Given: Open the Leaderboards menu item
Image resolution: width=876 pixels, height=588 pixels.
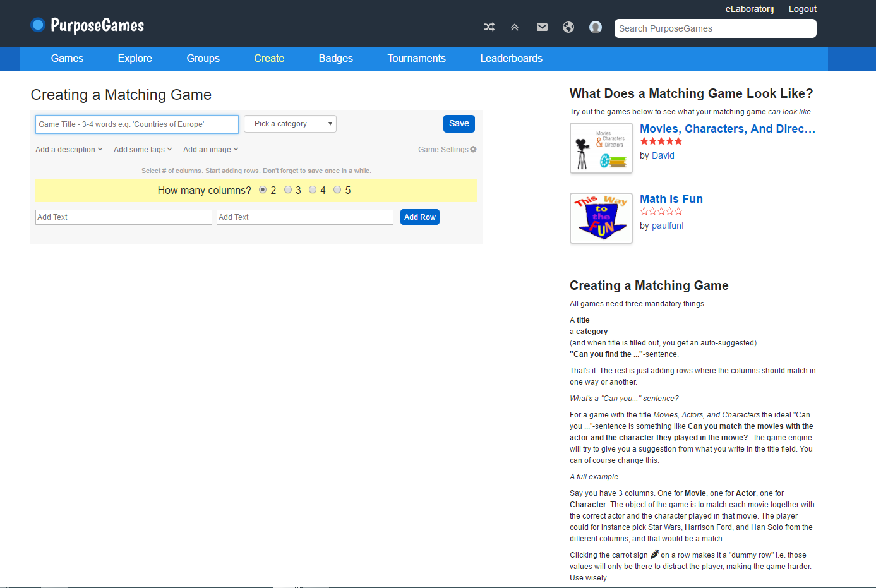Looking at the screenshot, I should [511, 59].
